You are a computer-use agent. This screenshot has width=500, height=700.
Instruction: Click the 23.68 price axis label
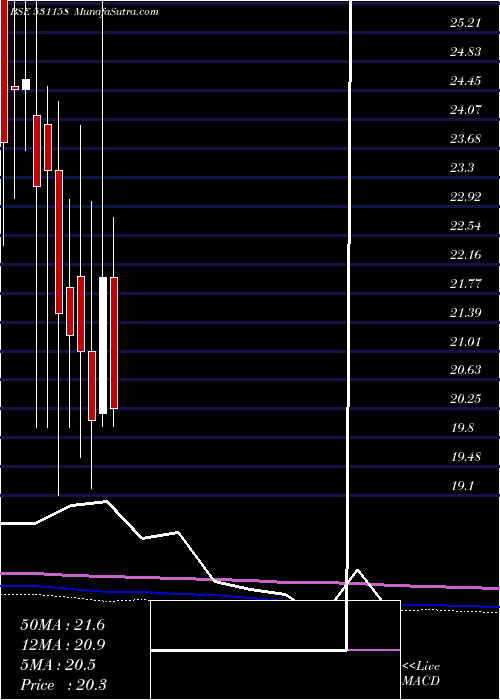point(465,139)
